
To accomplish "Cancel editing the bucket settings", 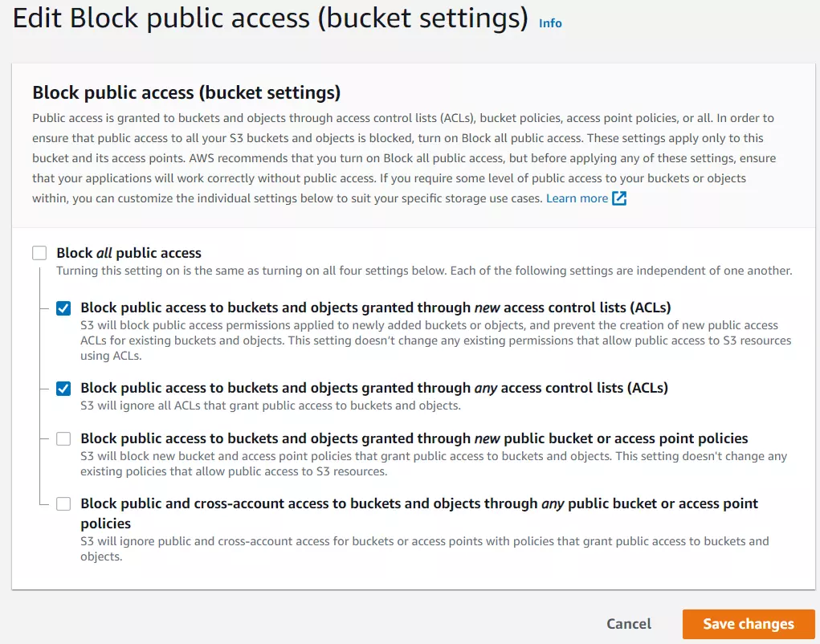I will (x=629, y=624).
